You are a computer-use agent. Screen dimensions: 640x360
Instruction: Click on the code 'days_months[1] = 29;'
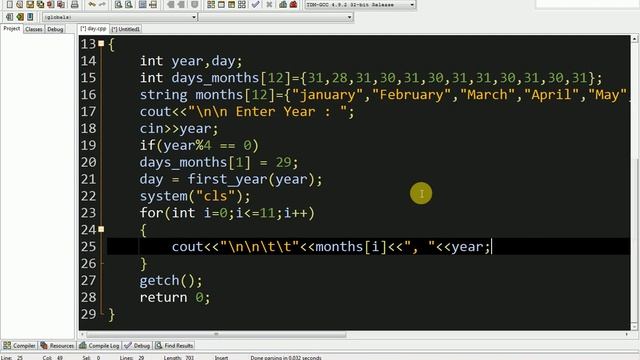219,162
